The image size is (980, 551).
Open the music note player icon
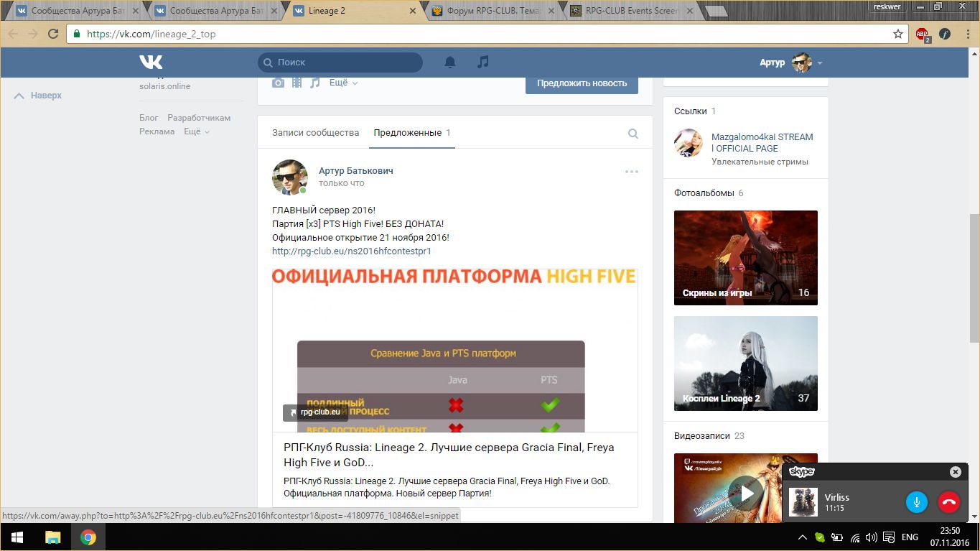point(483,62)
